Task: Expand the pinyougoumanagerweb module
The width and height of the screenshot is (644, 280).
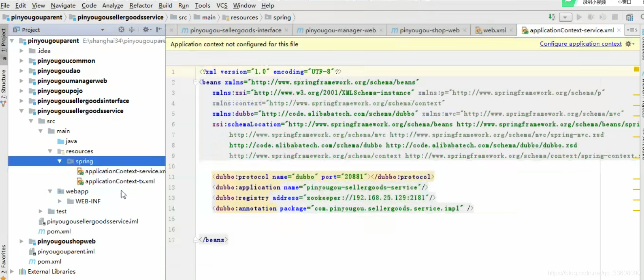Action: pyautogui.click(x=21, y=81)
